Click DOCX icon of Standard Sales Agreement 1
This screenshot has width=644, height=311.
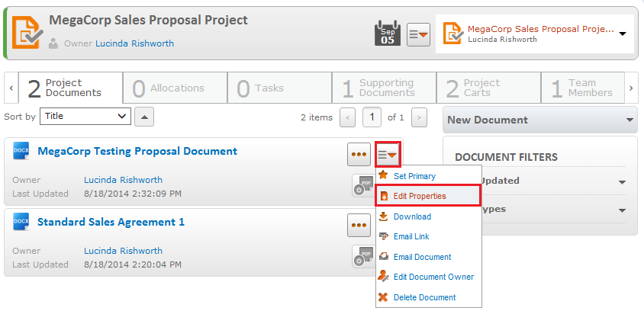(21, 222)
